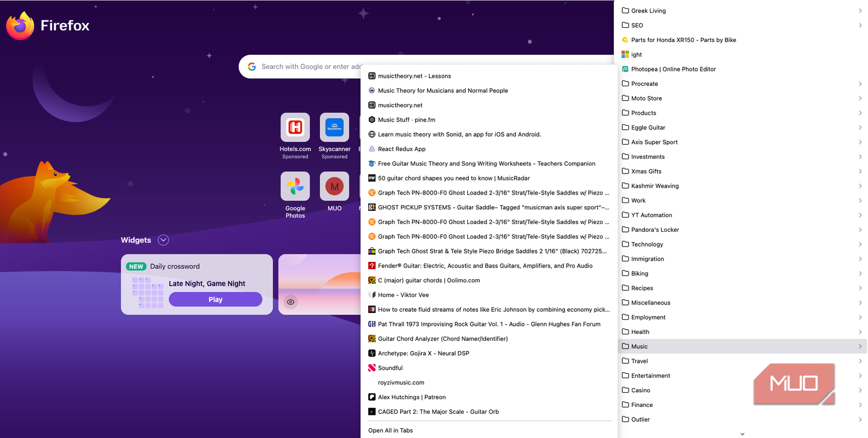Open the Xmas Gifts folder
This screenshot has height=438, width=868.
click(742, 171)
